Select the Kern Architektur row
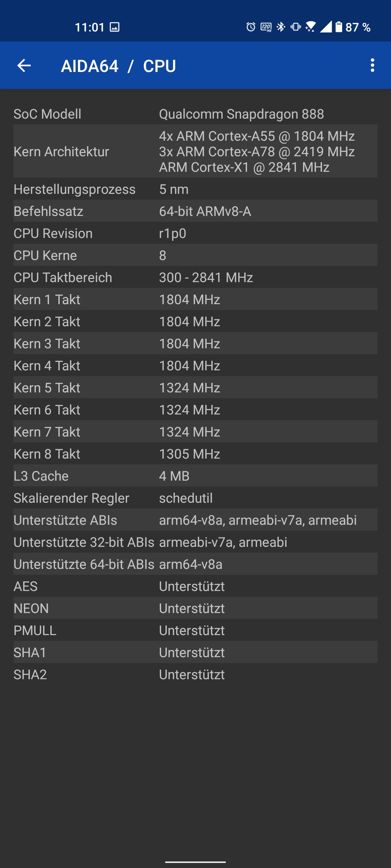This screenshot has height=868, width=391. coord(195,152)
